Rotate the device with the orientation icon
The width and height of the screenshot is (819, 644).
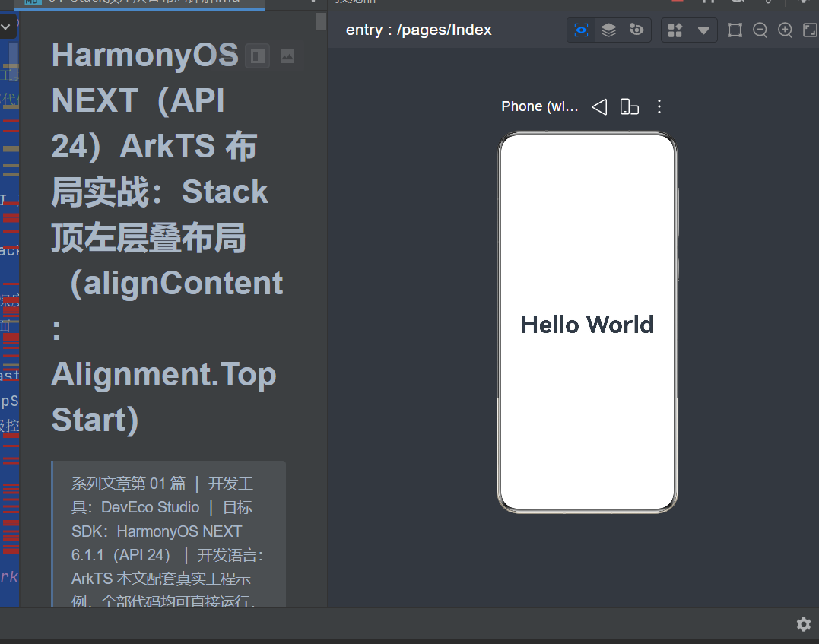pyautogui.click(x=630, y=106)
